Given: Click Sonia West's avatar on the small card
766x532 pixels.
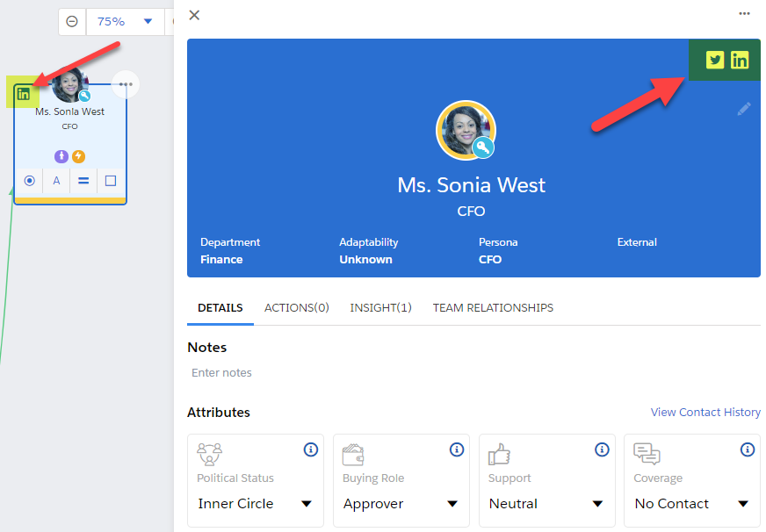Looking at the screenshot, I should pyautogui.click(x=69, y=85).
